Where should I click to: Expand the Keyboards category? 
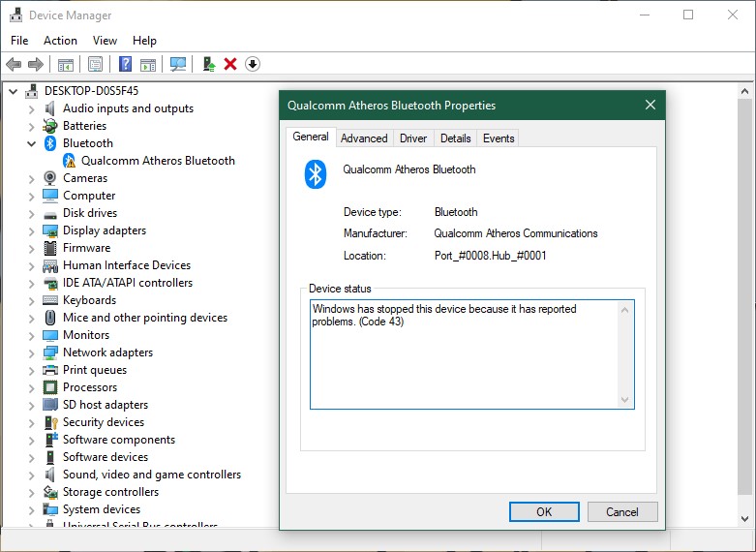32,300
